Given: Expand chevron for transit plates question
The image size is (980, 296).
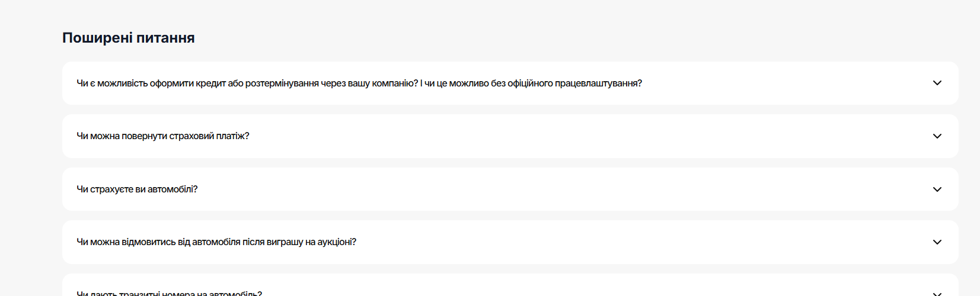Looking at the screenshot, I should point(937,294).
